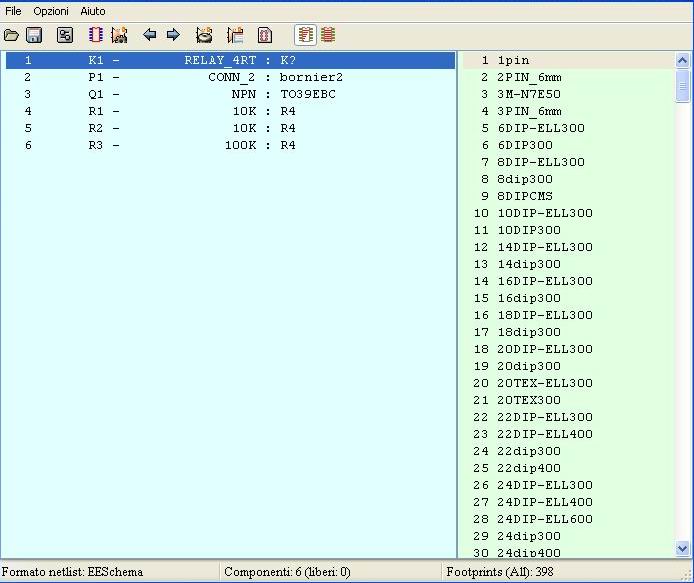
Task: Click the footprint list scrollbar thumb
Action: click(682, 86)
